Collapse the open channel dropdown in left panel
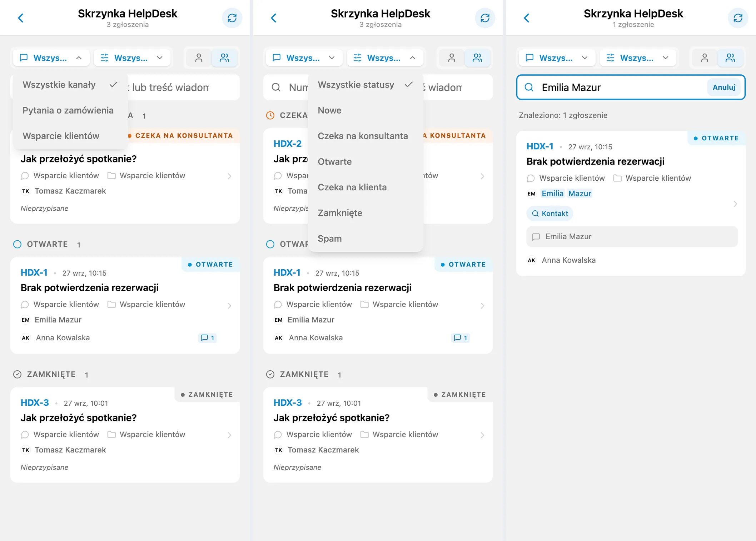Screen dimensions: 756x541 [51, 58]
